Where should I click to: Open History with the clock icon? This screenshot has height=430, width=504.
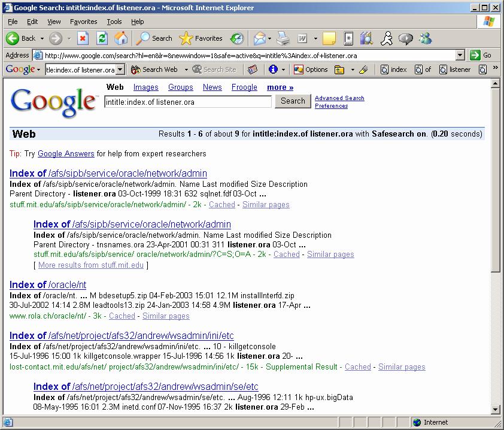coord(237,38)
